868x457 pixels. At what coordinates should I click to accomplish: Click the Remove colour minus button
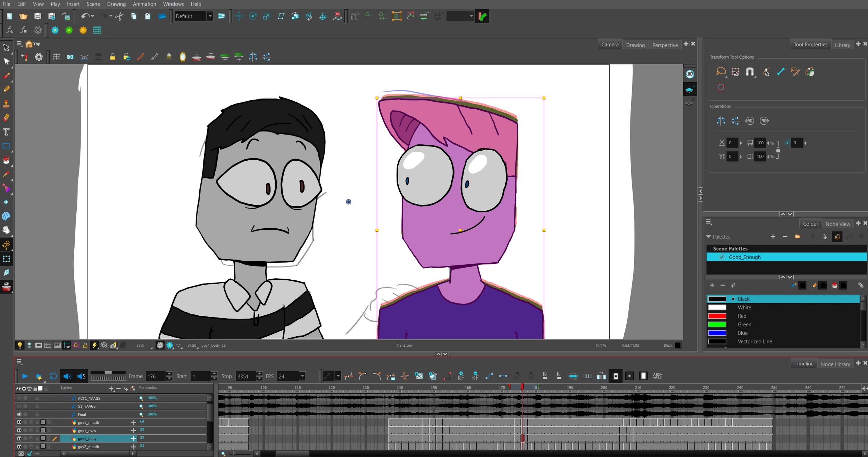point(723,285)
